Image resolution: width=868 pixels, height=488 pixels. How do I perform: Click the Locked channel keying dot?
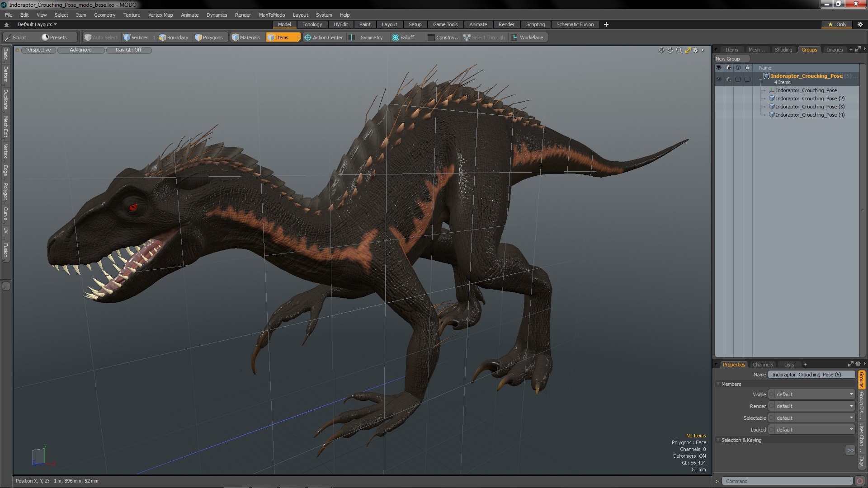coord(771,430)
